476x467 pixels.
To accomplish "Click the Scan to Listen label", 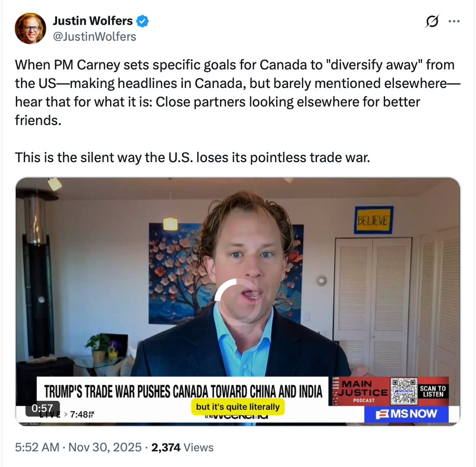I will pyautogui.click(x=433, y=391).
